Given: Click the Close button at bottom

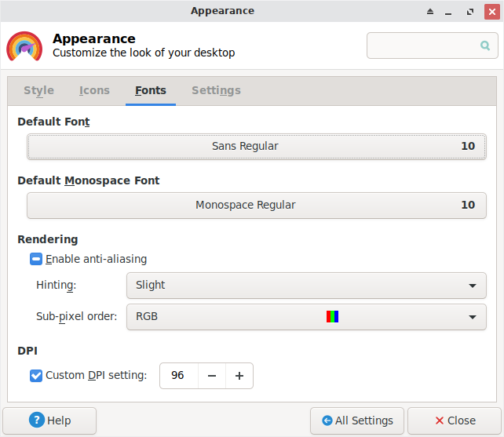Looking at the screenshot, I should (x=455, y=421).
